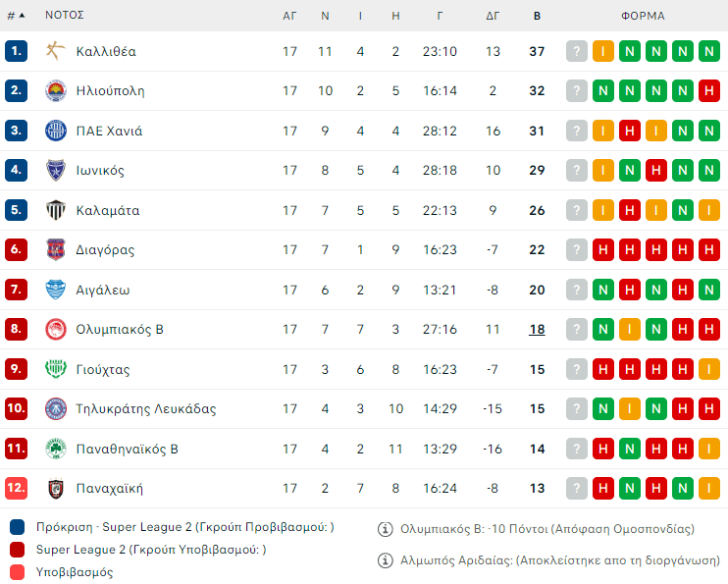Click the Παναχαϊκή team crest
The image size is (728, 584).
pyautogui.click(x=56, y=489)
